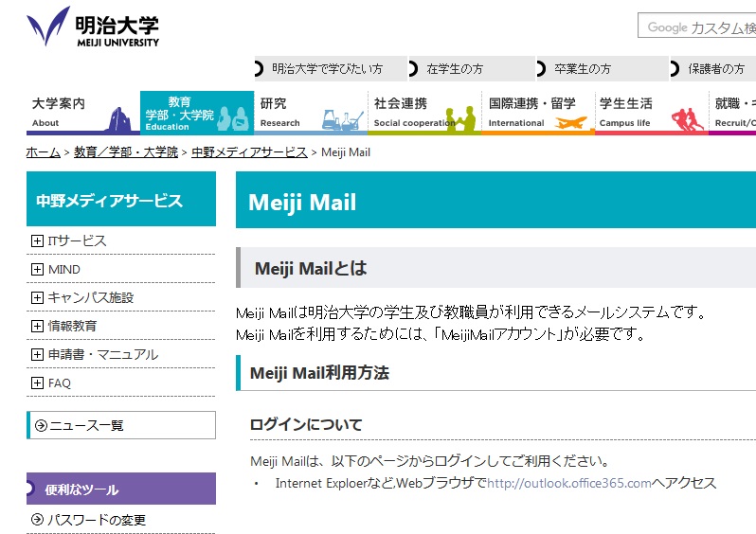Open the 研究 Research menu

[x=311, y=113]
